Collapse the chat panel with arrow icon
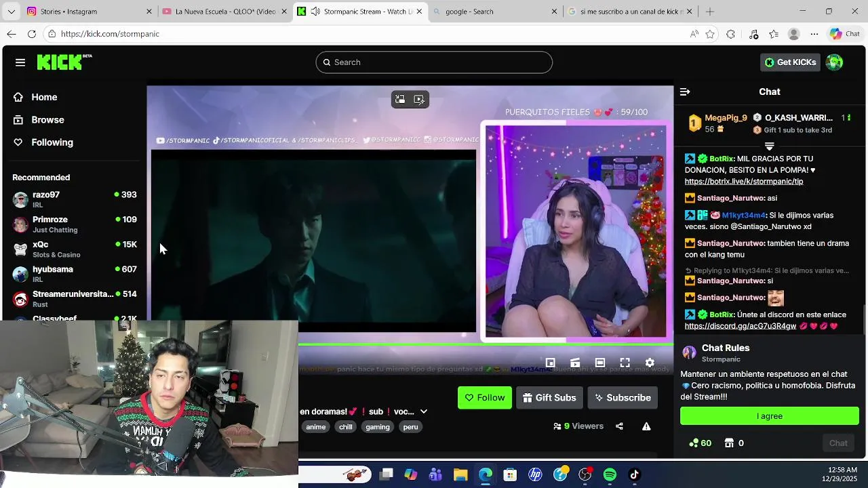Viewport: 868px width, 488px height. click(x=685, y=91)
